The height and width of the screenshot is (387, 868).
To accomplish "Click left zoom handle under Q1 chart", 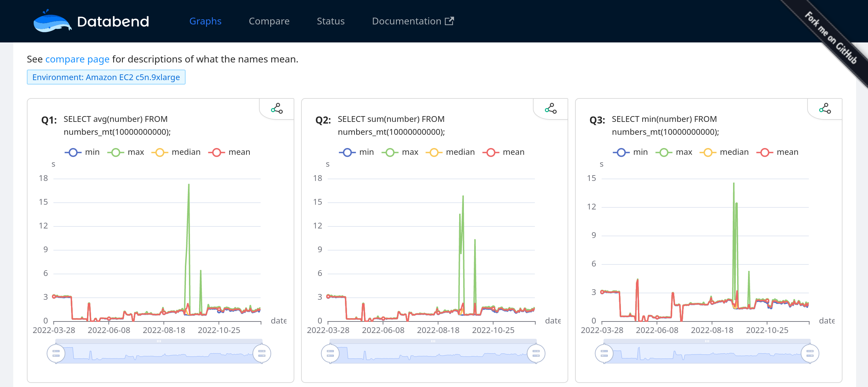I will click(56, 353).
